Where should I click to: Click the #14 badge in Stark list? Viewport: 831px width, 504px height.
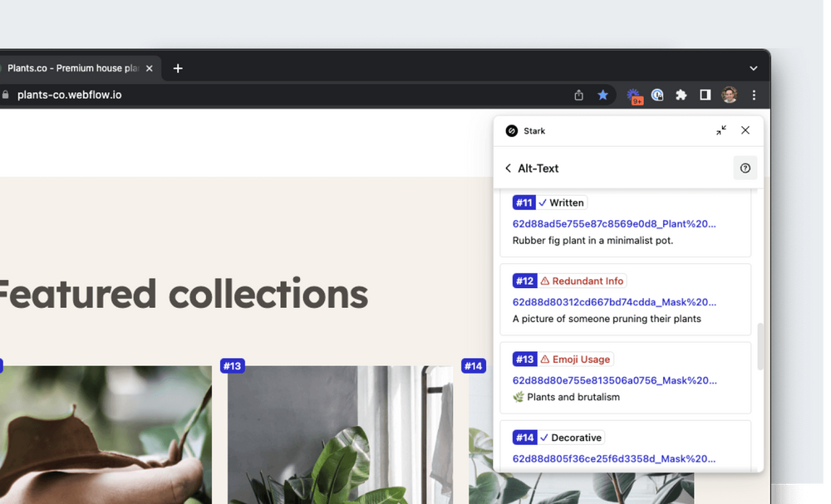pos(524,438)
